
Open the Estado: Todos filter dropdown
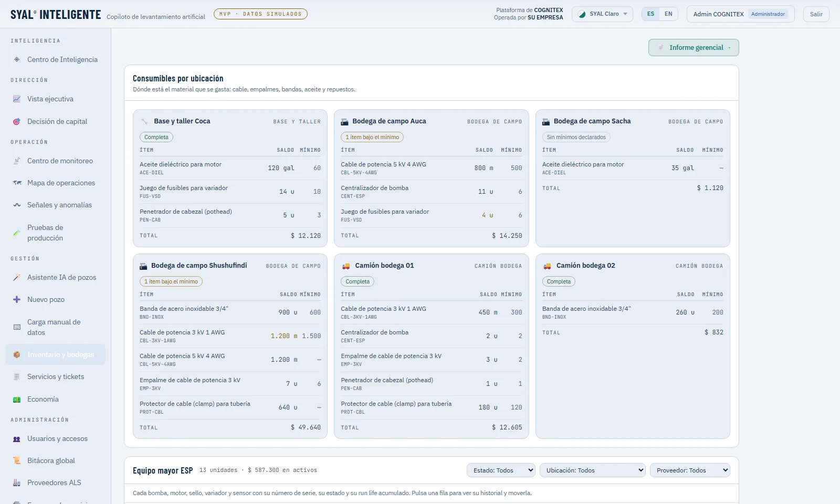pos(501,470)
